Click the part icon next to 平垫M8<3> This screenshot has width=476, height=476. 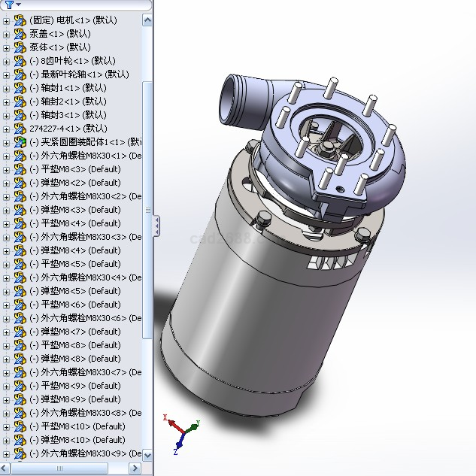20,169
